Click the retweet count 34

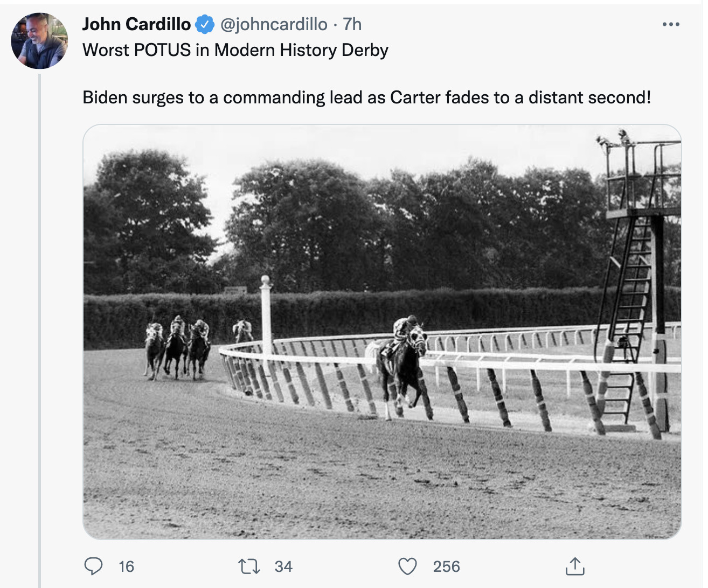[x=283, y=566]
